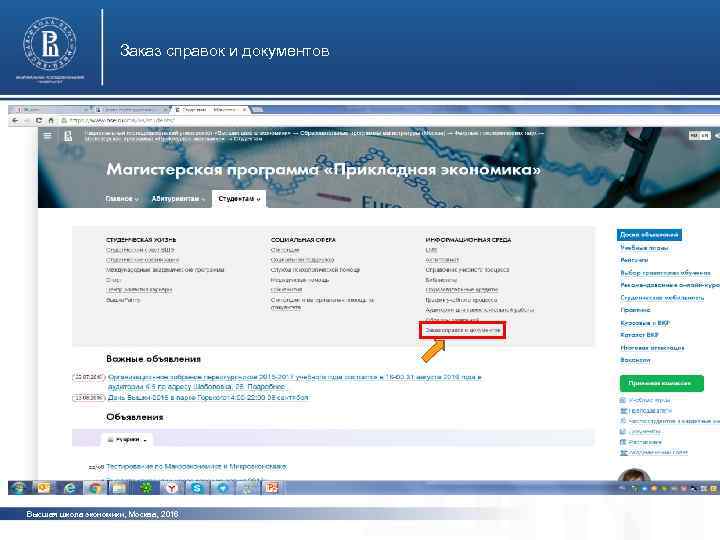720x540 pixels.
Task: Open the LMS link
Action: coord(431,250)
